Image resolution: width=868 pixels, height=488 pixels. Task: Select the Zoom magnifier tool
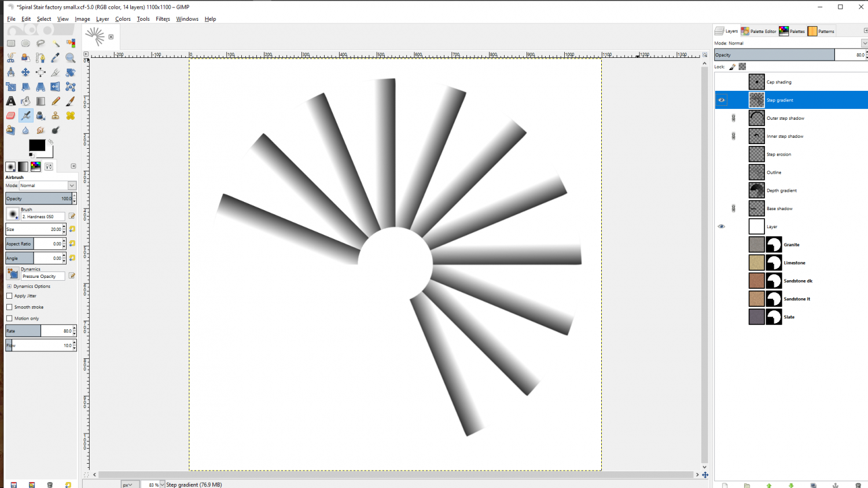pos(71,58)
